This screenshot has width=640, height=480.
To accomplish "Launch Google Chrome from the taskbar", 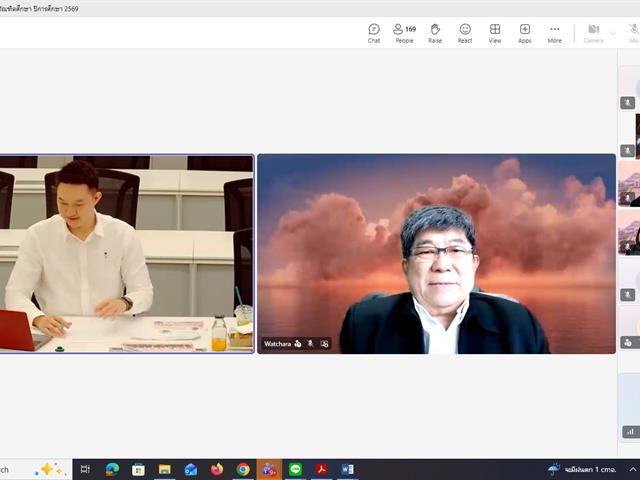I will pos(243,469).
